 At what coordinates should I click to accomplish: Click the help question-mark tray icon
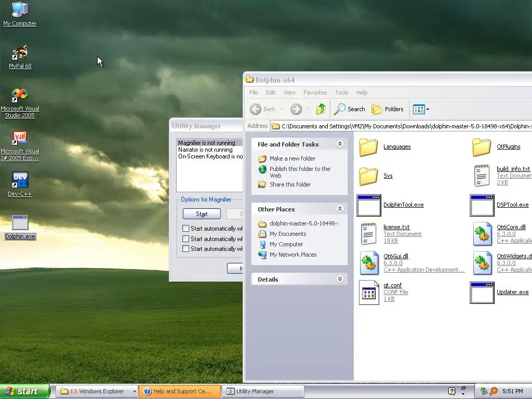[451, 391]
